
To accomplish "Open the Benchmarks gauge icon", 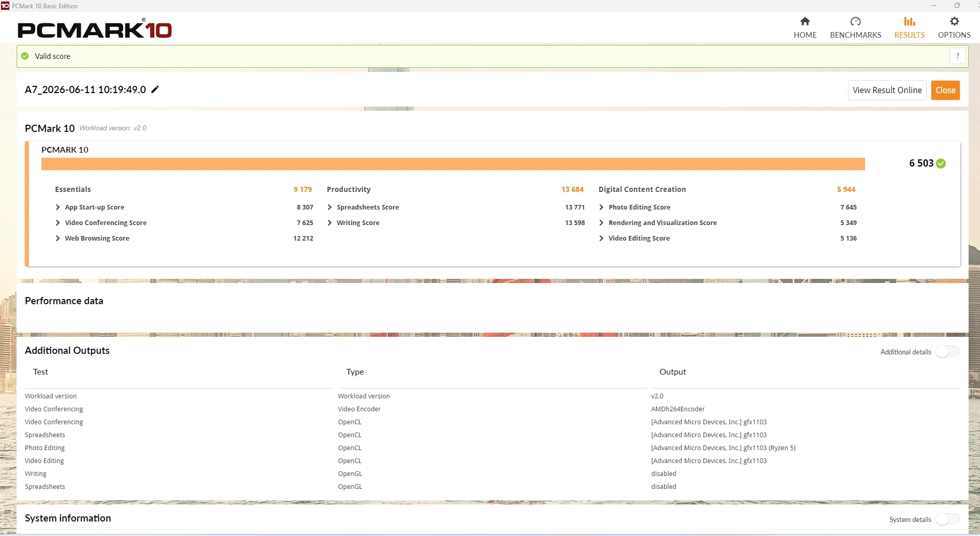I will pyautogui.click(x=855, y=21).
